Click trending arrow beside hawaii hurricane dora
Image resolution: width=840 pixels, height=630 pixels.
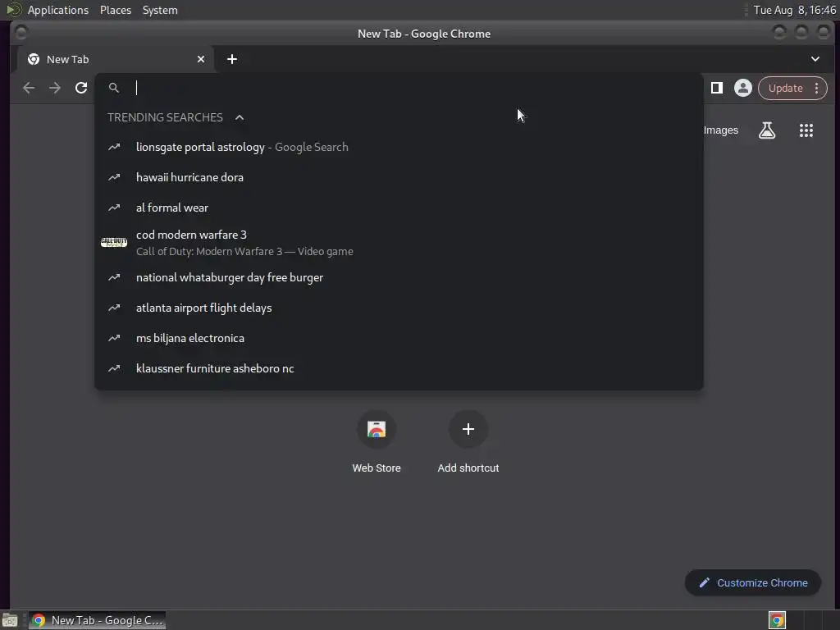click(114, 177)
